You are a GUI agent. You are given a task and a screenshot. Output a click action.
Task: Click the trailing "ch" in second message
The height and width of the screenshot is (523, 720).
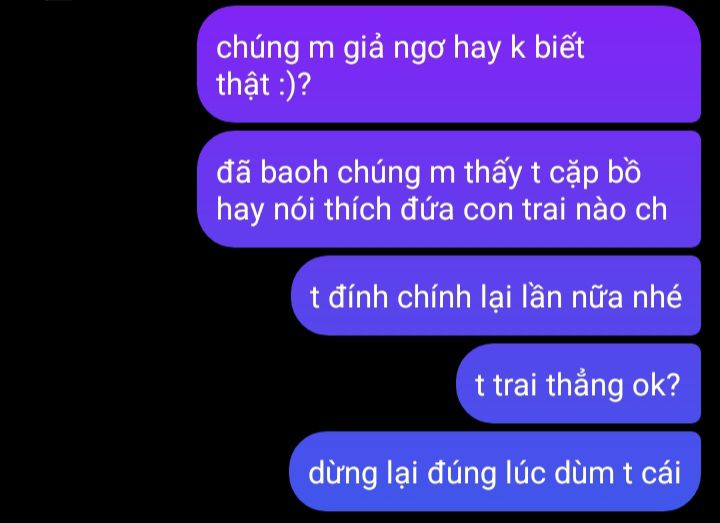coord(651,209)
